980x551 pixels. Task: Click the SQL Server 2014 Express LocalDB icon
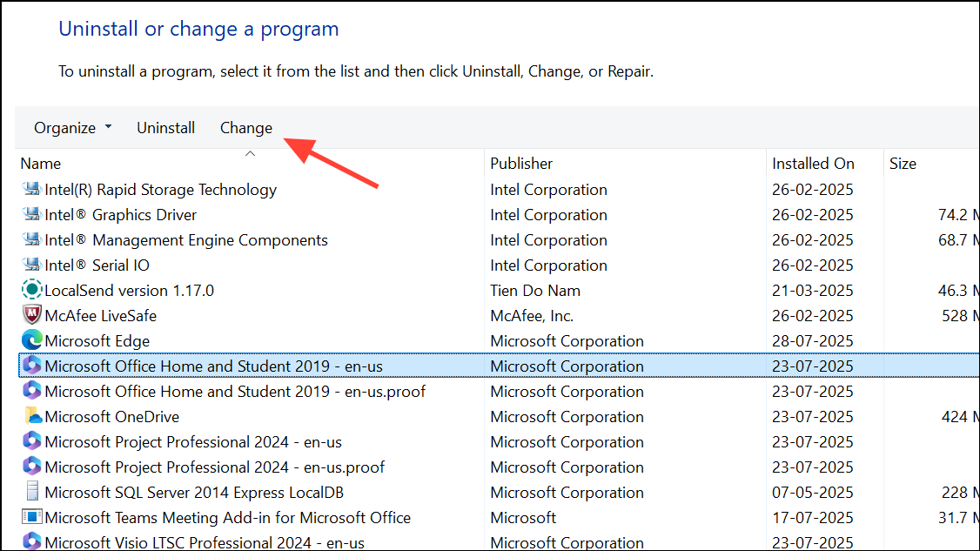coord(32,492)
